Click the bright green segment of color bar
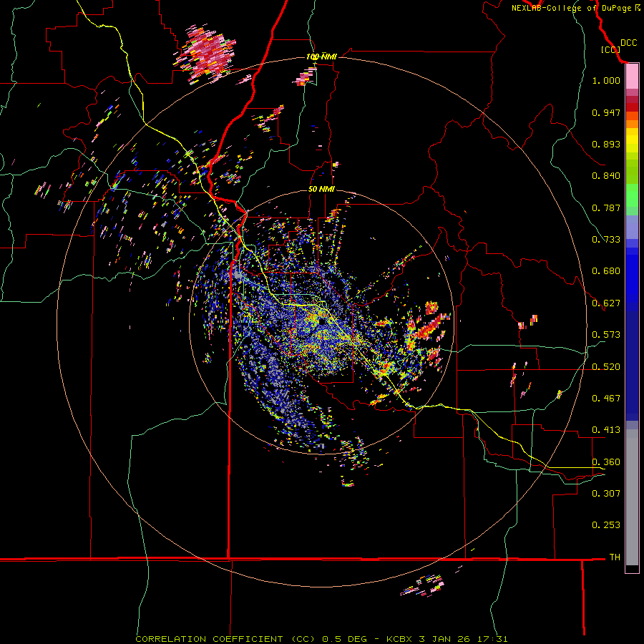The height and width of the screenshot is (644, 644). (x=632, y=195)
